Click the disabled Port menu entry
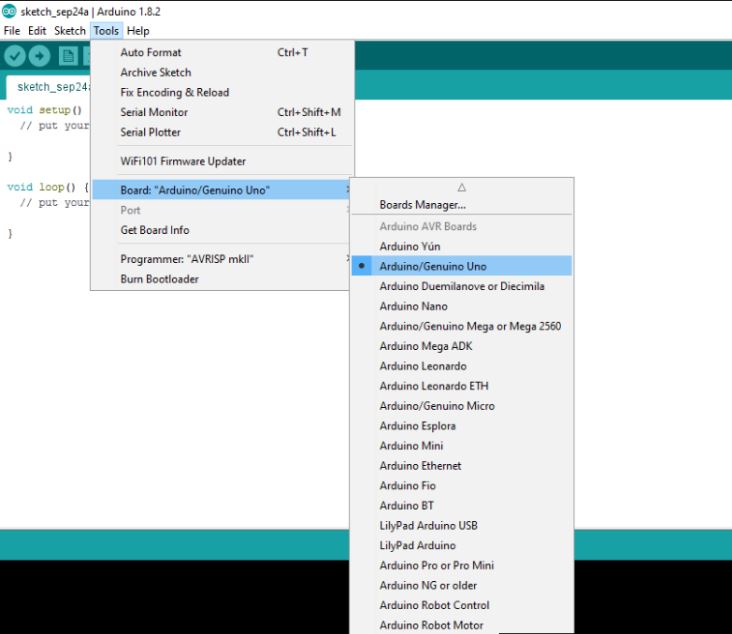 pyautogui.click(x=221, y=210)
